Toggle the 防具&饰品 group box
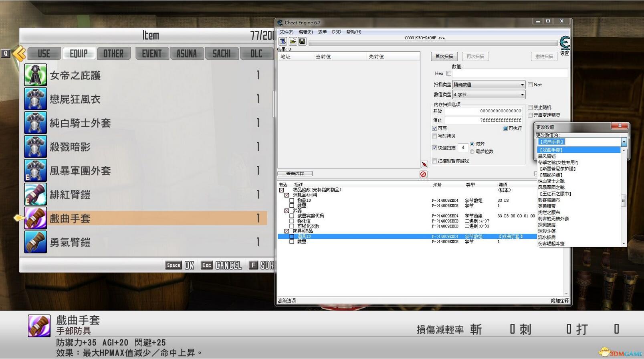The width and height of the screenshot is (644, 359). pyautogui.click(x=287, y=231)
